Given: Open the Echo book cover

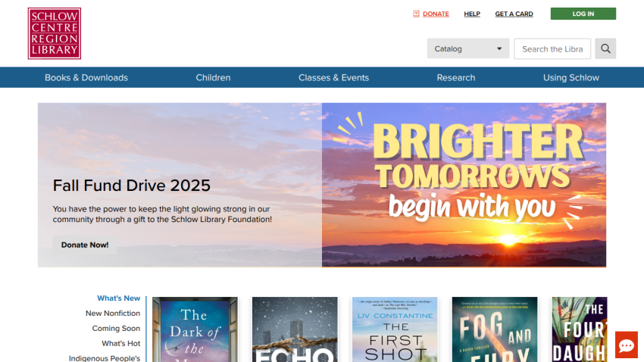Looking at the screenshot, I should pos(295,329).
